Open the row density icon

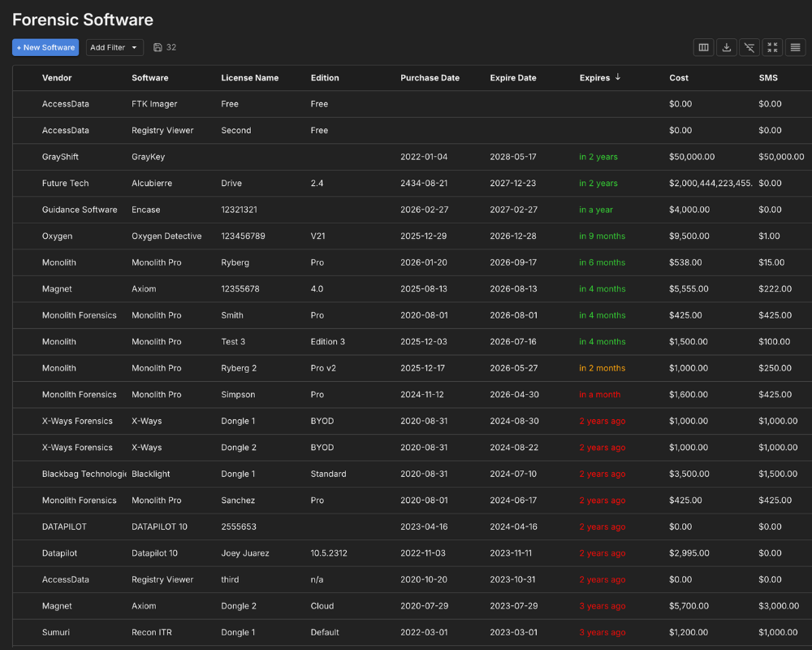click(x=795, y=47)
